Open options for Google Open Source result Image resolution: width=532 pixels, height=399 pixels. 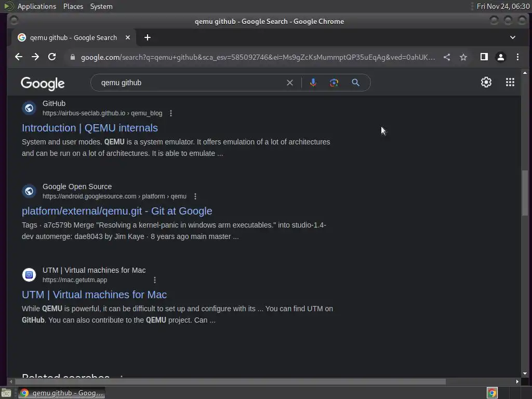[x=195, y=196]
